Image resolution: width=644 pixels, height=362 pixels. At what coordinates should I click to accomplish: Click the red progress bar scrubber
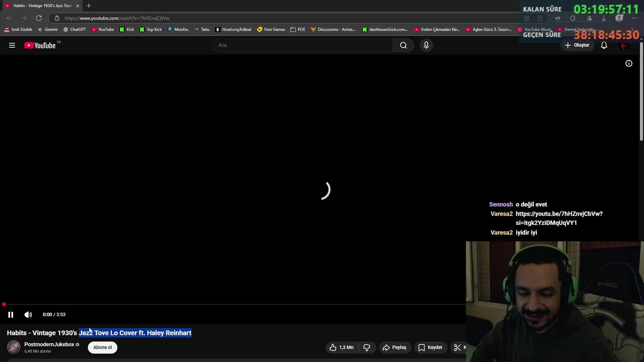4,305
